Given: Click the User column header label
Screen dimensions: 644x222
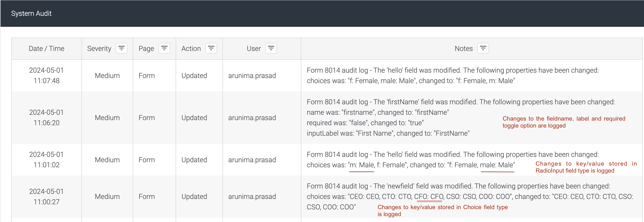Looking at the screenshot, I should pyautogui.click(x=253, y=49).
